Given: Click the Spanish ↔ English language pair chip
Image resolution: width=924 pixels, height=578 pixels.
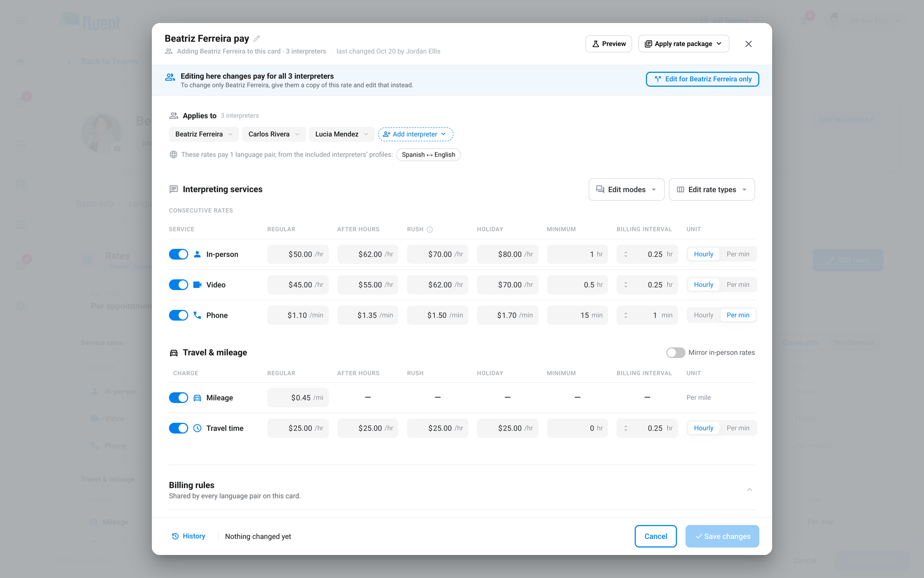Looking at the screenshot, I should pos(428,155).
